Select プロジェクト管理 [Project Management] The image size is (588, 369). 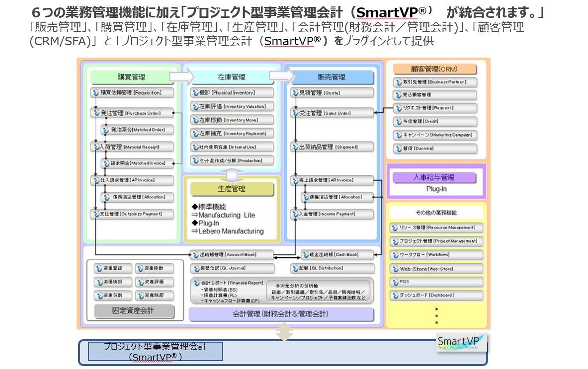436,241
